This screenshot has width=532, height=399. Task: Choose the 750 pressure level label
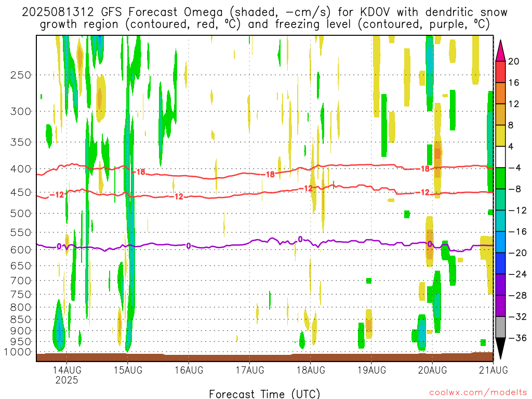pos(21,295)
